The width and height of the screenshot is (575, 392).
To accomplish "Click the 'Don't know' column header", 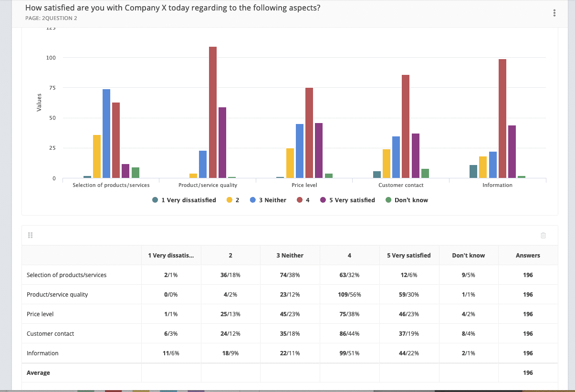I will (468, 255).
